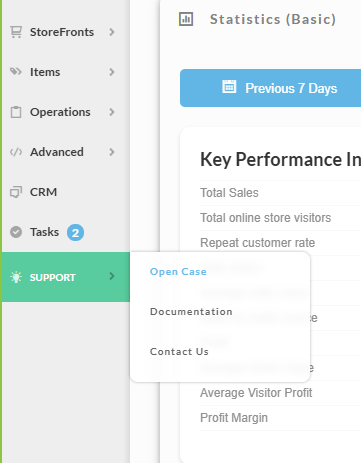Image resolution: width=361 pixels, height=463 pixels.
Task: Click the Advanced code brackets icon
Action: tap(16, 152)
